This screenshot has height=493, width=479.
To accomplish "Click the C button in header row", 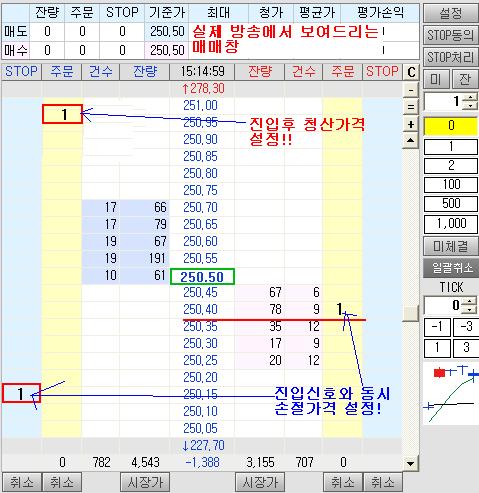I will tap(411, 72).
